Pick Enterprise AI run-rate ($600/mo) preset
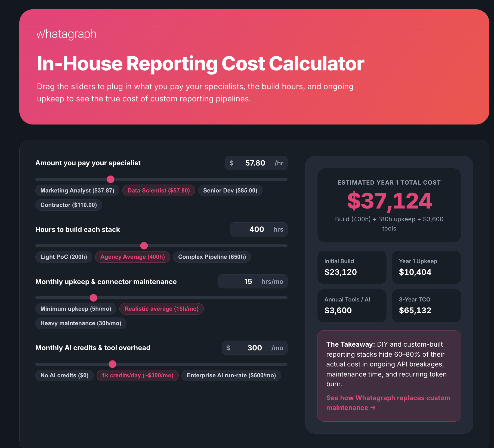Screen dimensions: 494x448 [231, 375]
